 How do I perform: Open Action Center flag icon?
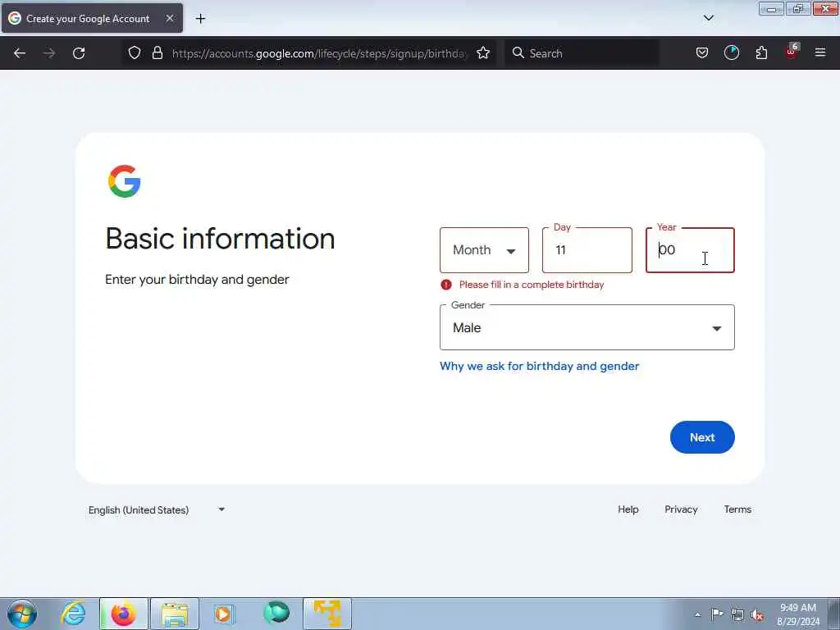pyautogui.click(x=717, y=614)
